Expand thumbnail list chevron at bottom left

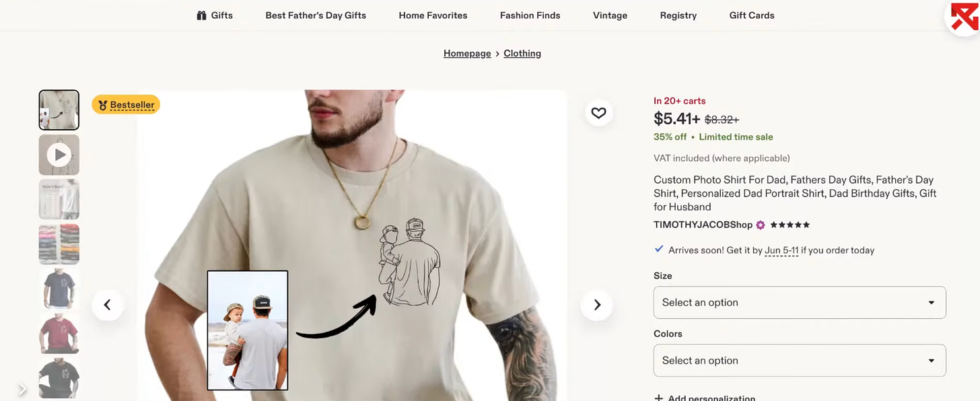tap(22, 389)
